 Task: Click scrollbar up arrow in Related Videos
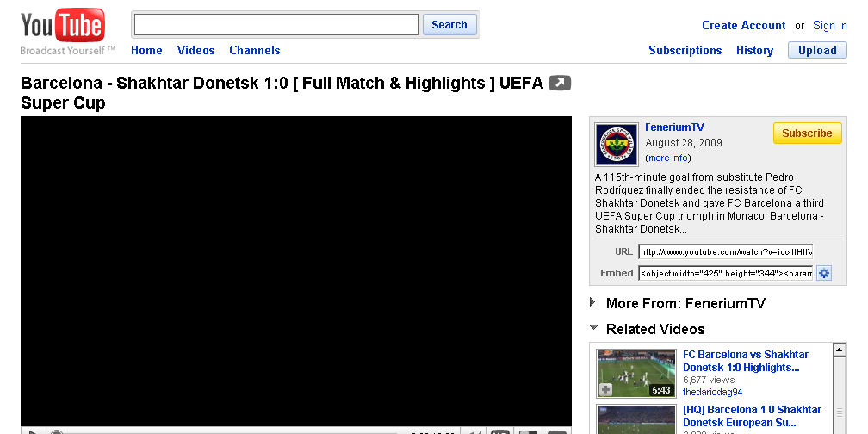point(840,350)
